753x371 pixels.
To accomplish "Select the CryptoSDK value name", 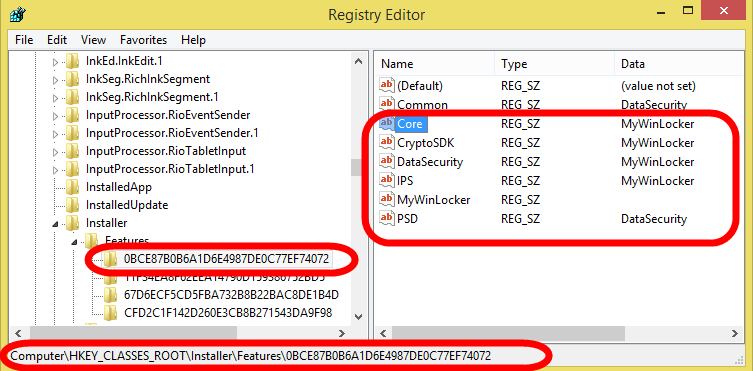I will tap(426, 143).
